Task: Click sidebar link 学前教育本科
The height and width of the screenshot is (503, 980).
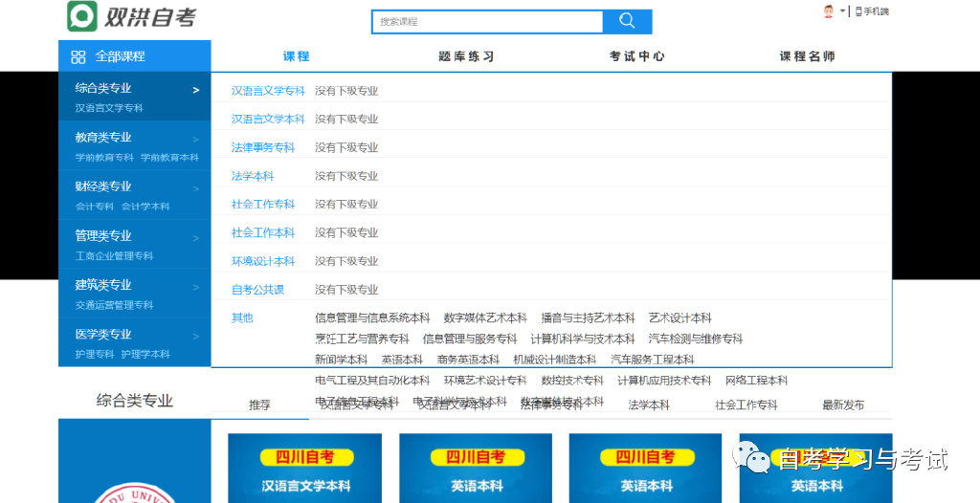Action: (x=169, y=158)
